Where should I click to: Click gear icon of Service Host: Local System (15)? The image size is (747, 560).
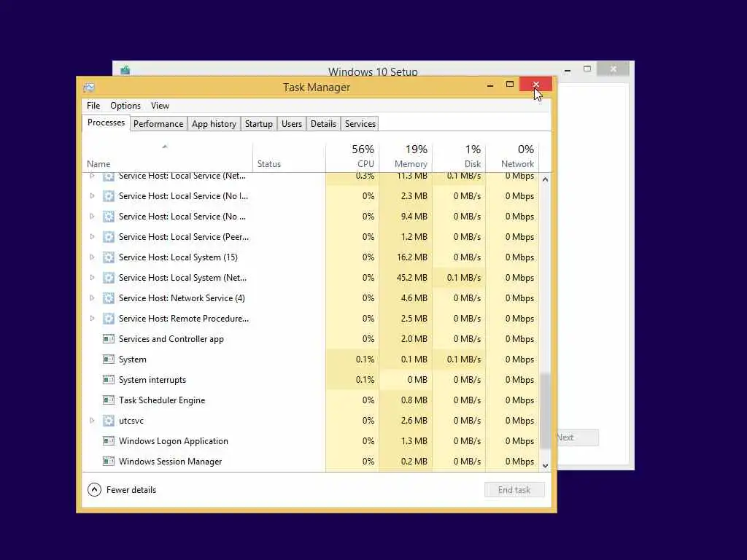[x=109, y=257]
